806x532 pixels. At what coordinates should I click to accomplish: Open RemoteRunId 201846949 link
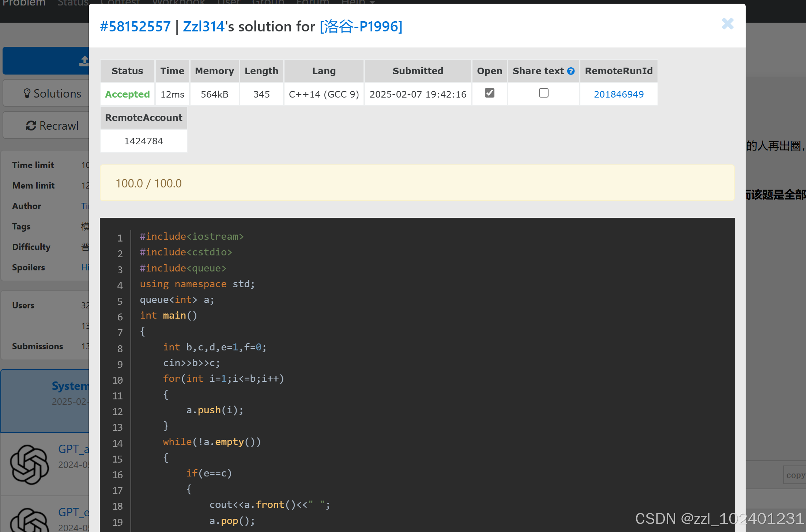pos(618,94)
